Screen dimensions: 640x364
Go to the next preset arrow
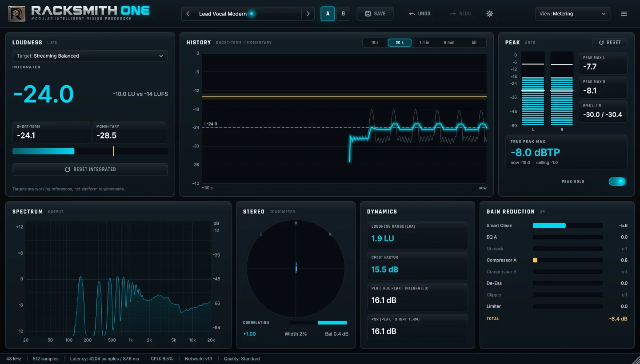tap(308, 14)
